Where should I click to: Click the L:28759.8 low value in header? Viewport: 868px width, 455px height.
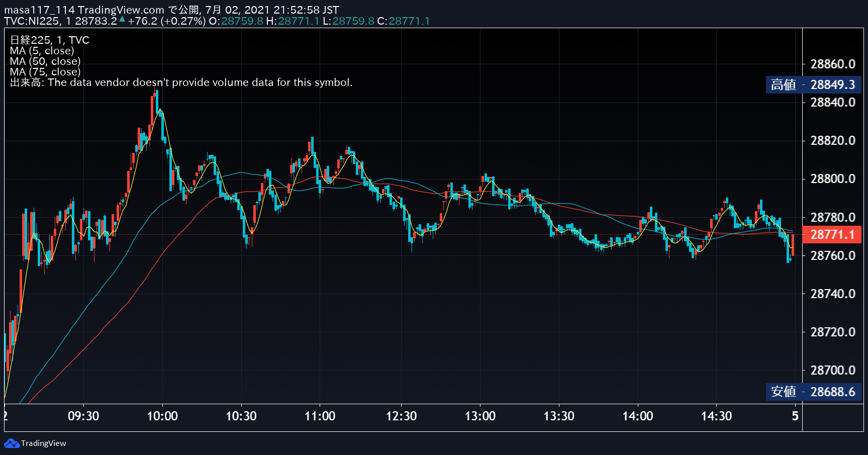tap(348, 21)
